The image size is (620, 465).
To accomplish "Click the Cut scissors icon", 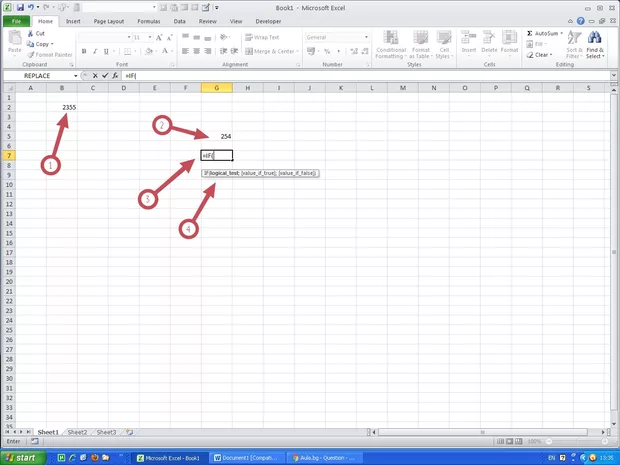I will click(30, 34).
